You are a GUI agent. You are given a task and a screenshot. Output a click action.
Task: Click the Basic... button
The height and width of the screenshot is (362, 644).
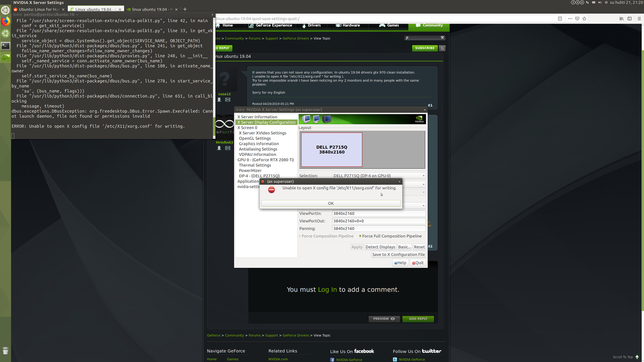(x=405, y=247)
